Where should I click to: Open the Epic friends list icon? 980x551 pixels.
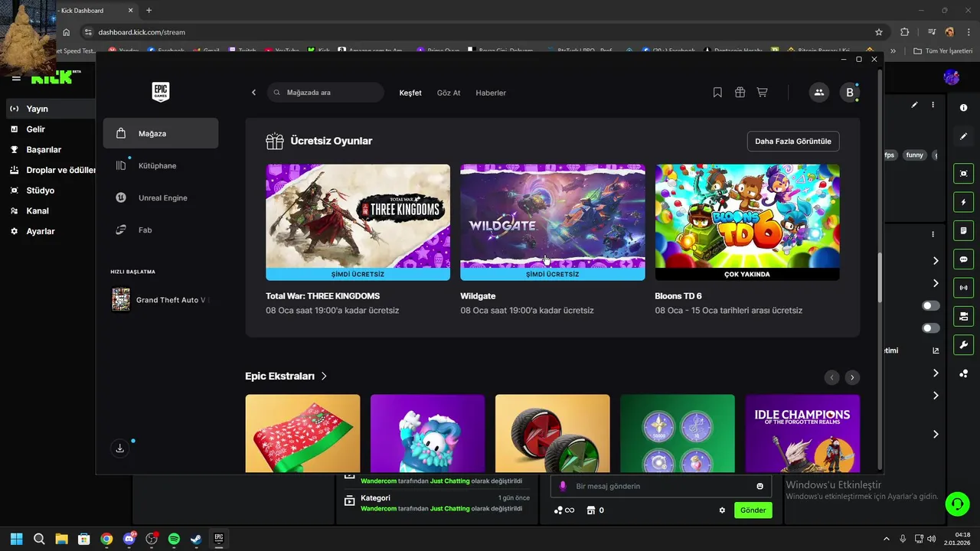819,93
